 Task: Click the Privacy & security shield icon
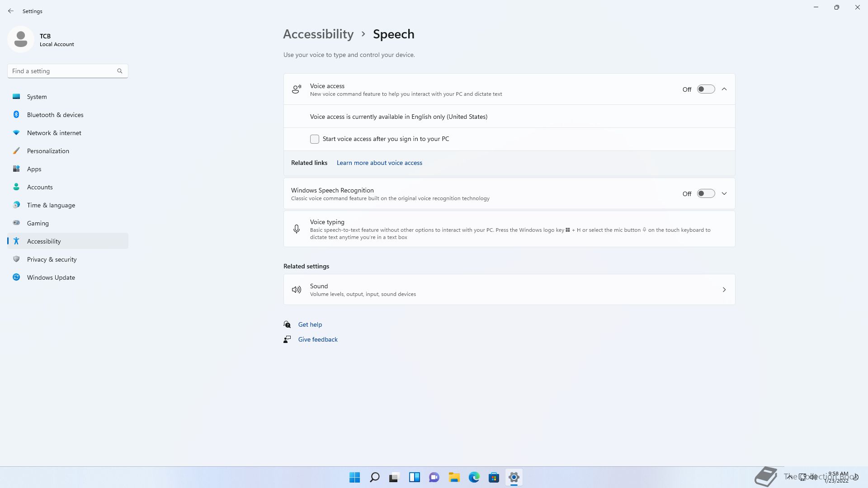coord(16,259)
